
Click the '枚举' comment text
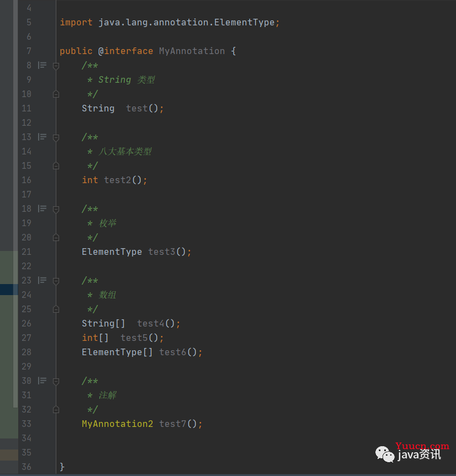click(107, 223)
